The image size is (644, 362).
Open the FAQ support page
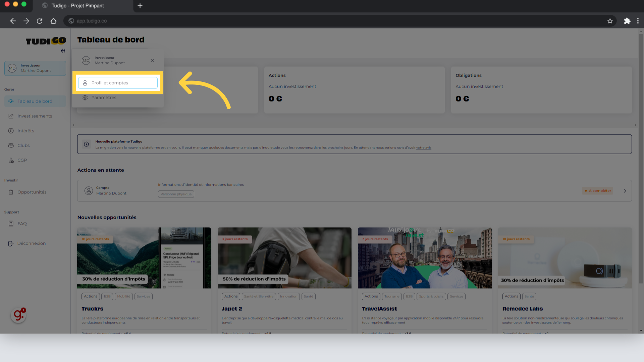[35, 224]
